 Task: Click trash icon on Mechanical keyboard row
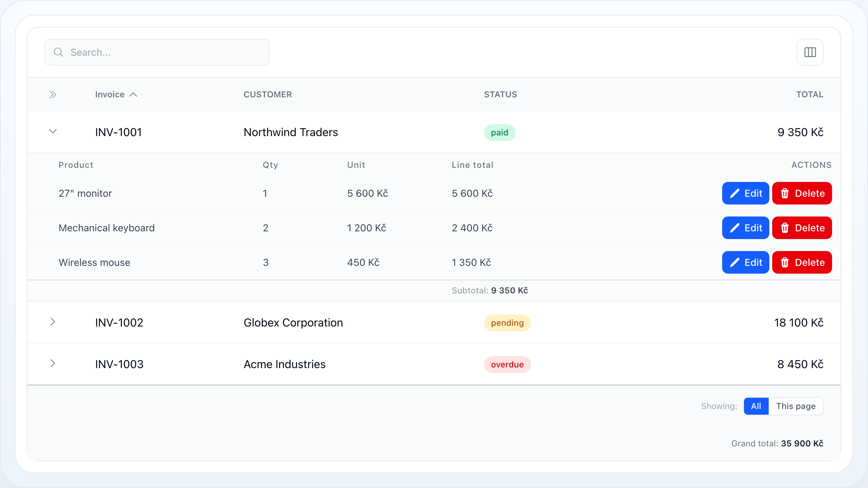(785, 228)
